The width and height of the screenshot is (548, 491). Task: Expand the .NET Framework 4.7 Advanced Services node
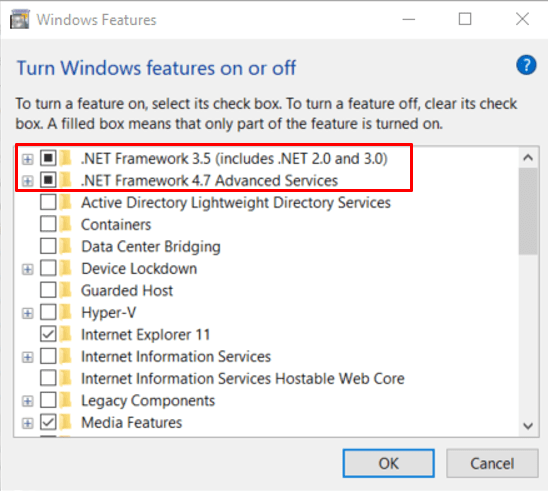28,181
